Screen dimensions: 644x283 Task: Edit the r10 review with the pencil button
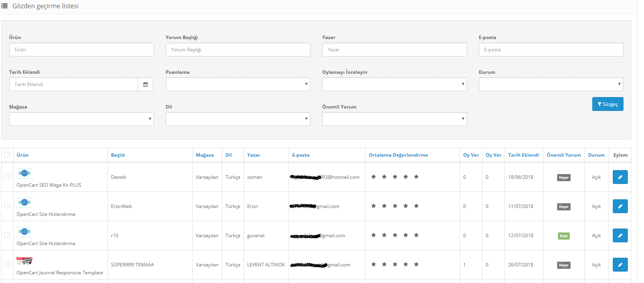point(620,236)
